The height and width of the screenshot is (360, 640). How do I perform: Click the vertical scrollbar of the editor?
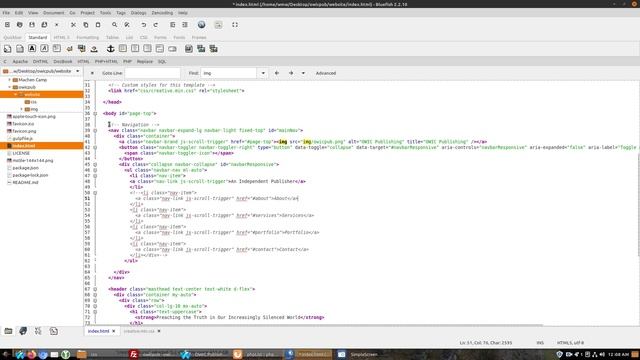tap(638, 204)
